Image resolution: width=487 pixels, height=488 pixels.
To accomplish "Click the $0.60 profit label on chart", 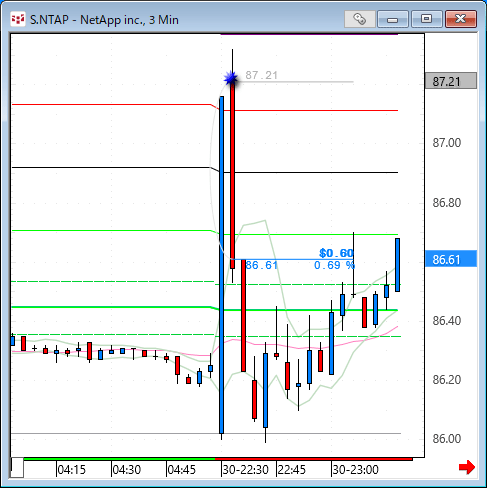I will point(336,253).
